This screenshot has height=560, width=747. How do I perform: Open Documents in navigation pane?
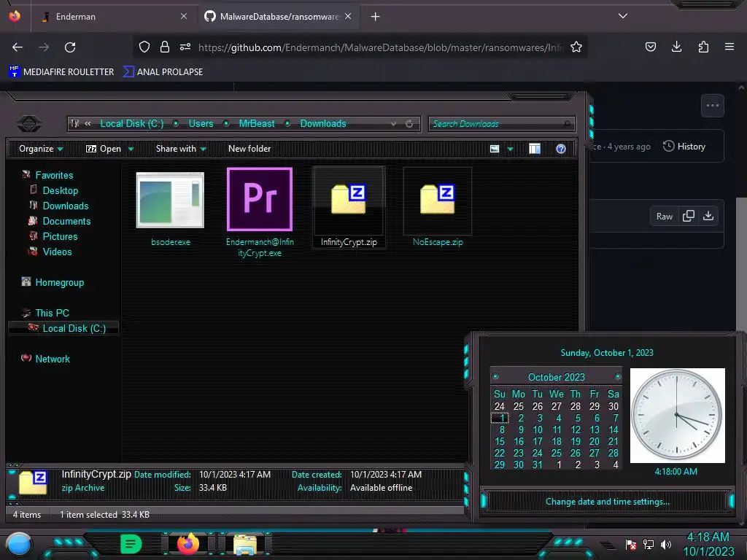[x=66, y=221]
